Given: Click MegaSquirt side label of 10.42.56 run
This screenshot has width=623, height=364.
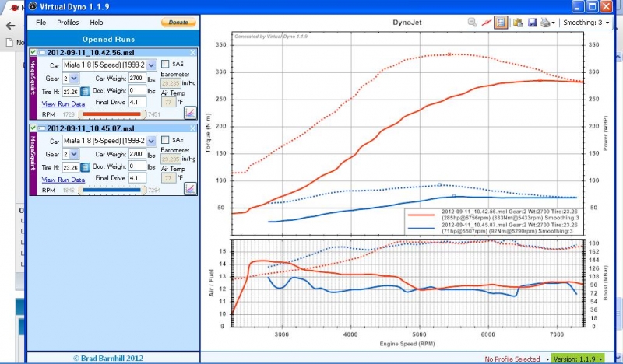Looking at the screenshot, I should 33,88.
